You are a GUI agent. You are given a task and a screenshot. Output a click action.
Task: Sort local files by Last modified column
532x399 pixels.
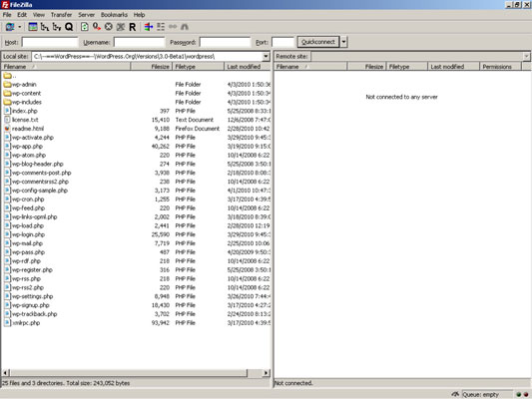[248, 67]
